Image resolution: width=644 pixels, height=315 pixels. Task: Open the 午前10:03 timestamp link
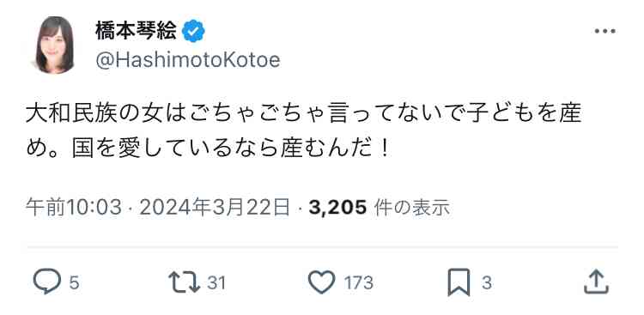pos(74,209)
